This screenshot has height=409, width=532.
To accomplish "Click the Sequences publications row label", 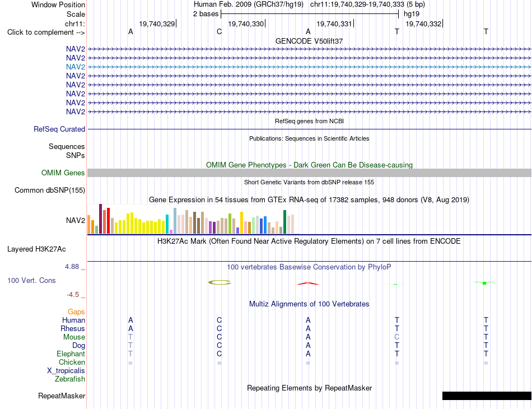I will point(67,146).
